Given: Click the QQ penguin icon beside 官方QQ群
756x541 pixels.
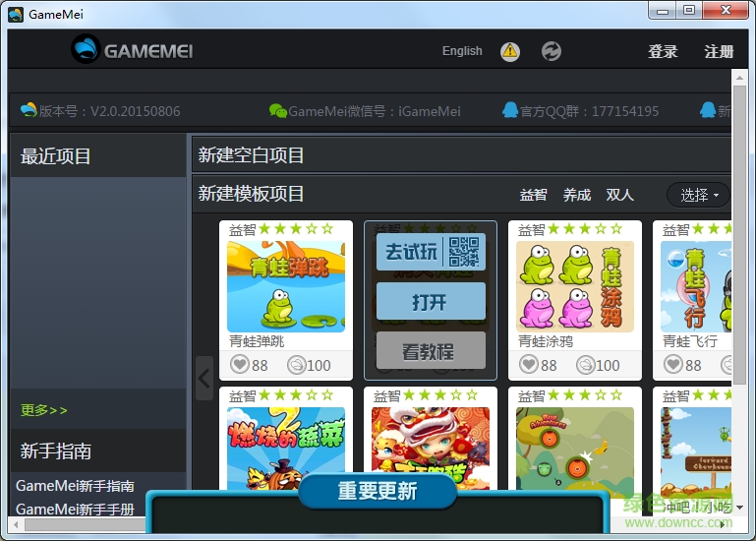Looking at the screenshot, I should (509, 110).
